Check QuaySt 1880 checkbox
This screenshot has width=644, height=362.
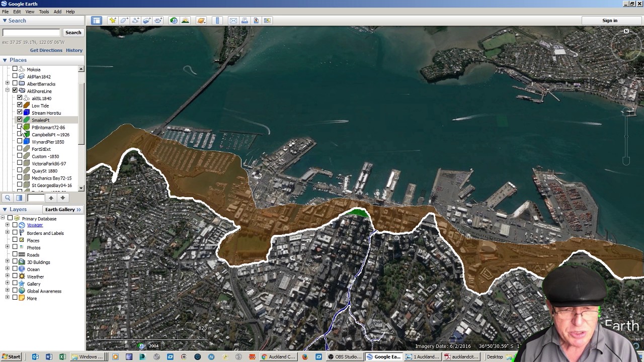coord(20,170)
